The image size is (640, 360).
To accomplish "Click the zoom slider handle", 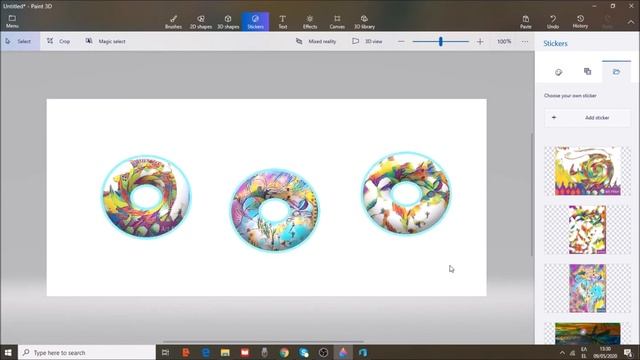I will pos(441,41).
